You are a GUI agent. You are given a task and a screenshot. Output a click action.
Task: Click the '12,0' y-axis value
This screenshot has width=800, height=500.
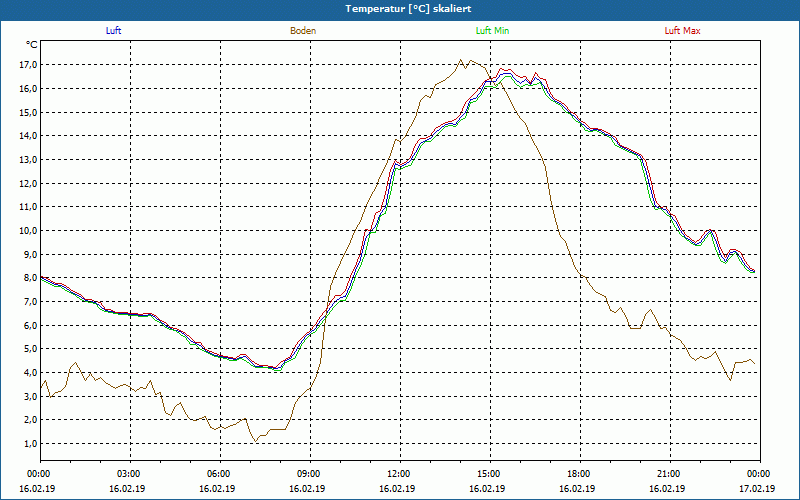tap(29, 183)
